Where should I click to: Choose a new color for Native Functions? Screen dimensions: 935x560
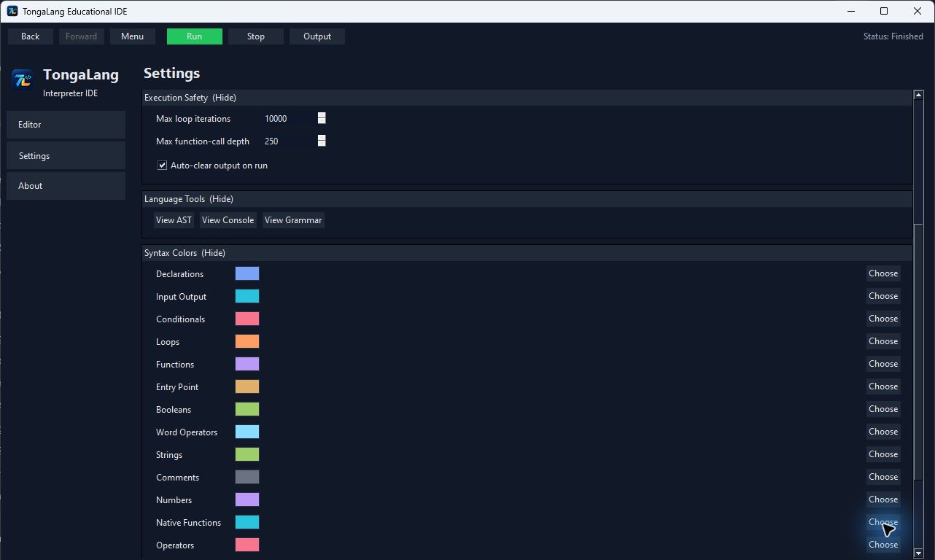(x=883, y=522)
